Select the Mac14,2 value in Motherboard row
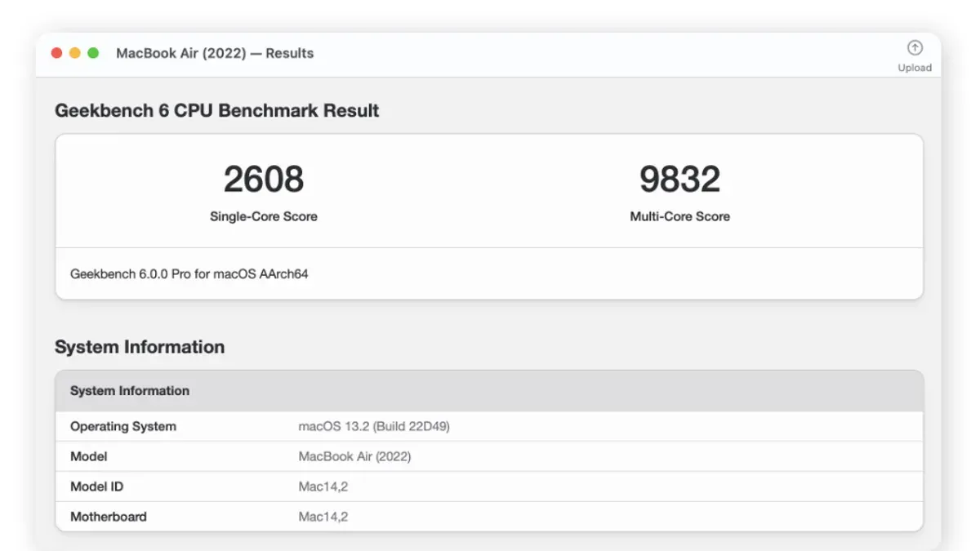Image resolution: width=980 pixels, height=551 pixels. point(323,517)
